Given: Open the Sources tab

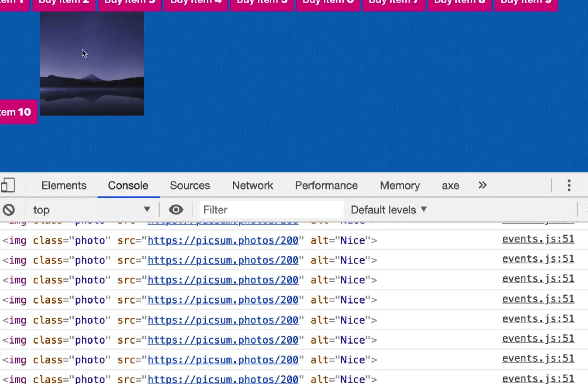Looking at the screenshot, I should click(x=190, y=185).
